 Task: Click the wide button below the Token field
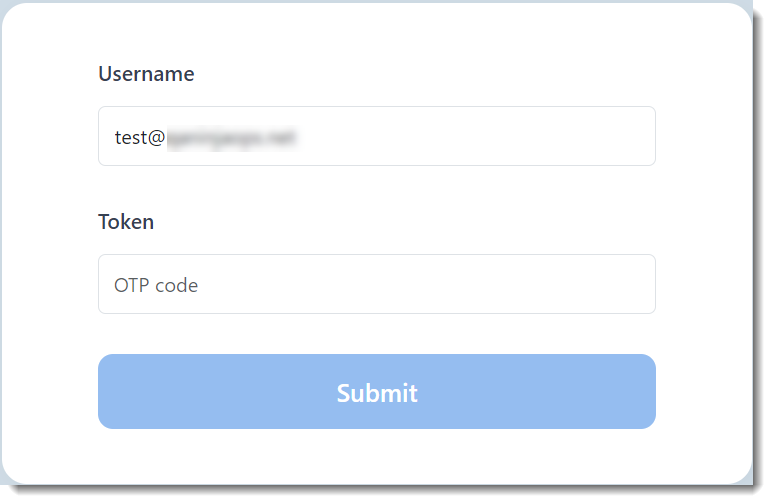376,392
